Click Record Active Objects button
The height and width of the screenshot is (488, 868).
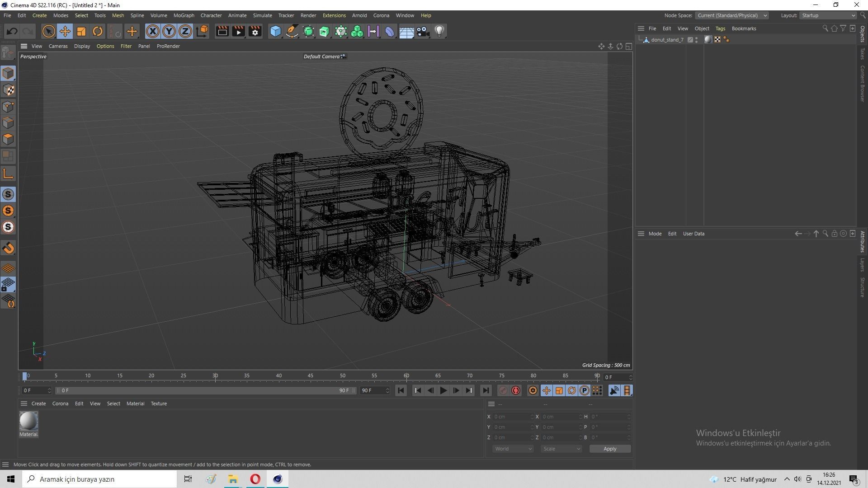pos(503,390)
